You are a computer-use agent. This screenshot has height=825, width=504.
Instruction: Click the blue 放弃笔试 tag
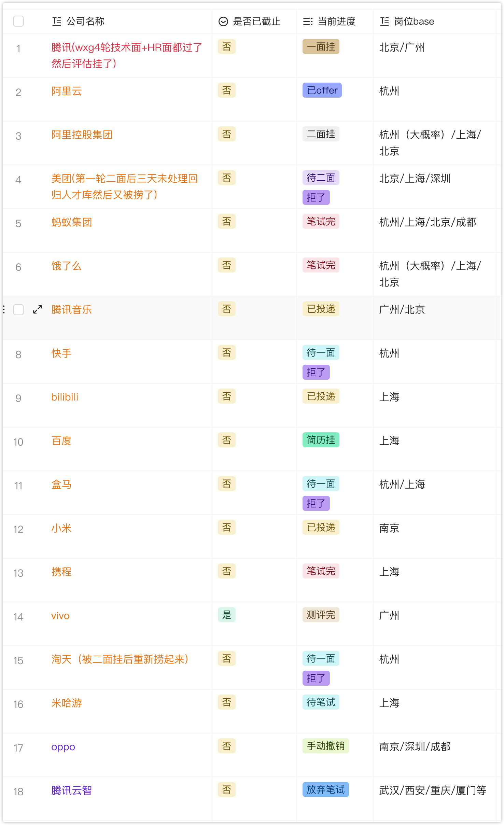[x=325, y=790]
